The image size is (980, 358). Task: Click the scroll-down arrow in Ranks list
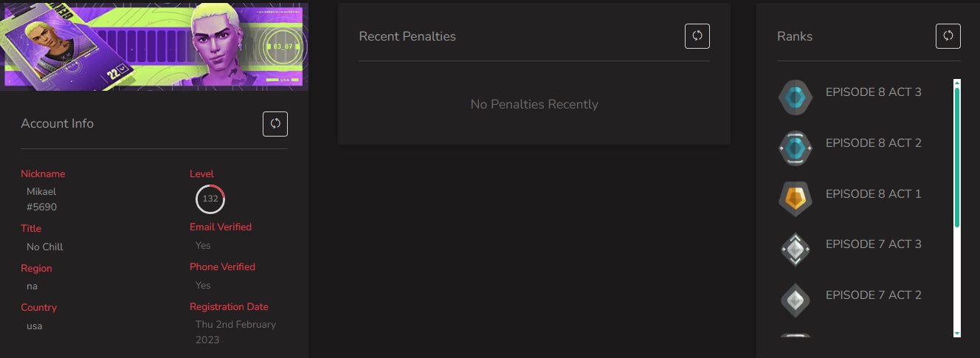click(x=957, y=334)
